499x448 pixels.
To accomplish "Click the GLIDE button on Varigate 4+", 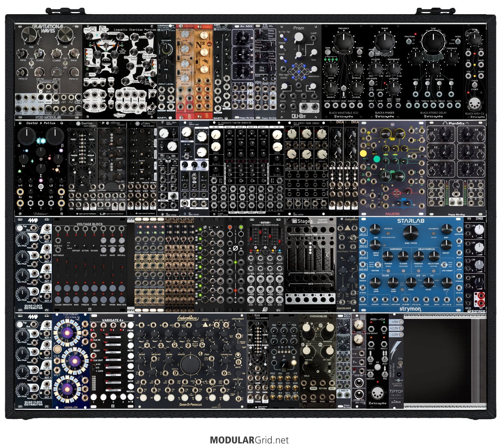I will (x=130, y=355).
